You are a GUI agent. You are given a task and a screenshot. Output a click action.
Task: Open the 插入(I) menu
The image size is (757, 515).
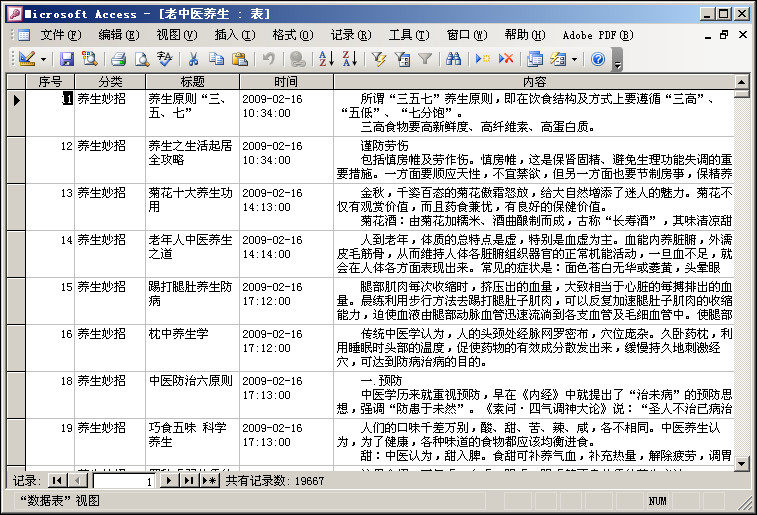[235, 35]
